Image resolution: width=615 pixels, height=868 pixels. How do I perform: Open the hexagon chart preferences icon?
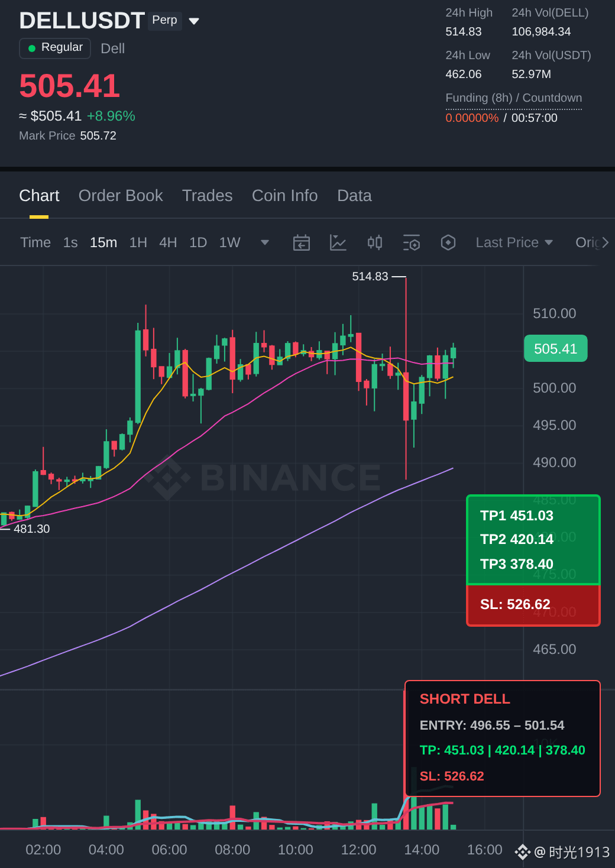coord(448,242)
